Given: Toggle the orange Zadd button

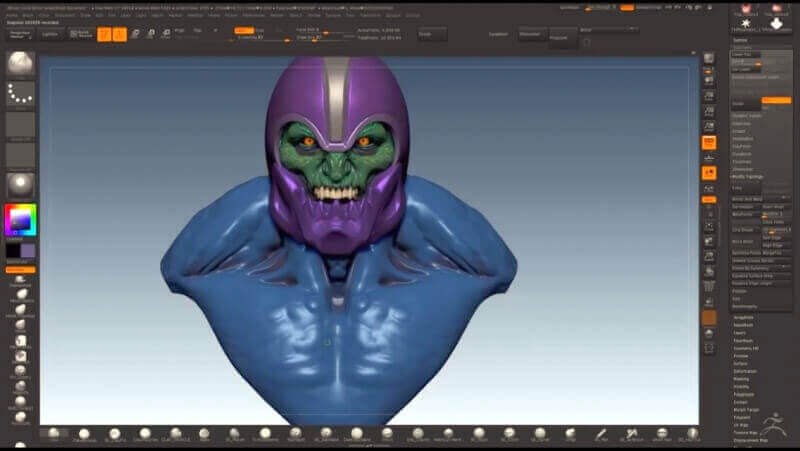Looking at the screenshot, I should point(244,31).
